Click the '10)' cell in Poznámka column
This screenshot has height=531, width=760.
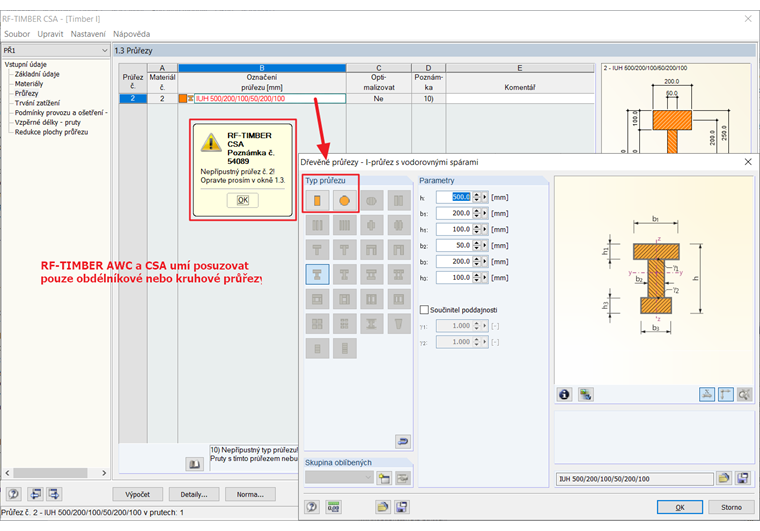point(428,98)
